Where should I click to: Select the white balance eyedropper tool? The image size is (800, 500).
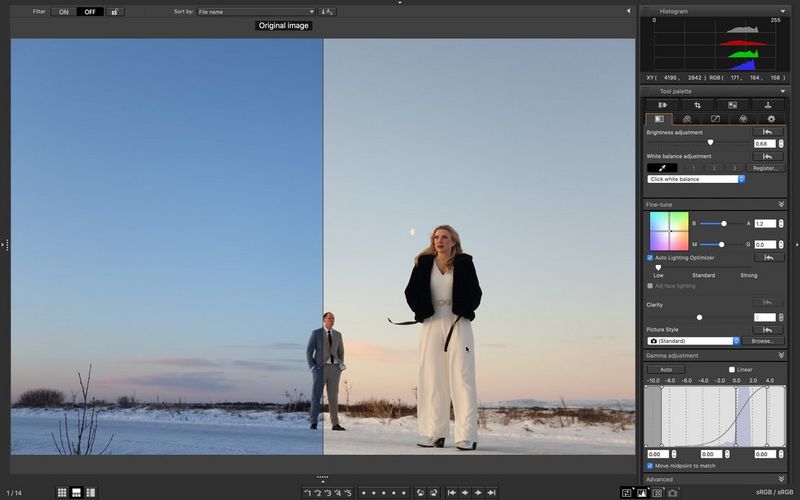[x=661, y=168]
